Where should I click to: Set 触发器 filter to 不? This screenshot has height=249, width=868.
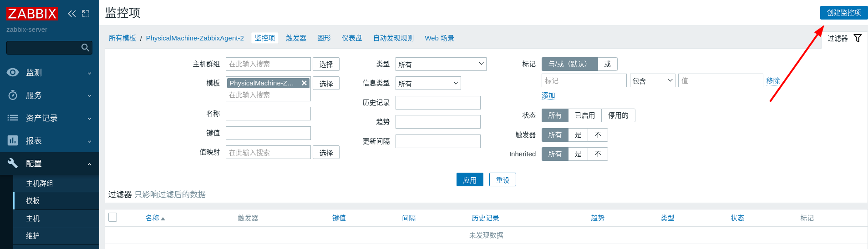pos(598,135)
